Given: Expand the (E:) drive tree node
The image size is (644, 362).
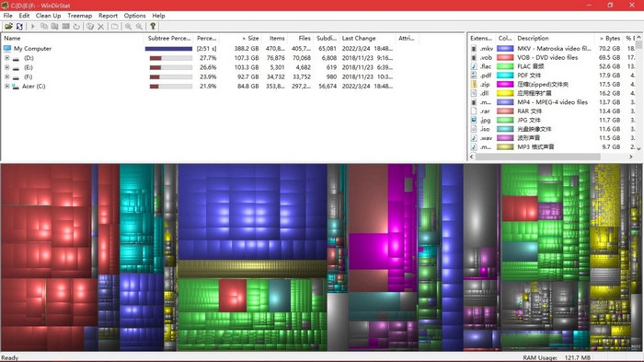Looking at the screenshot, I should point(7,67).
